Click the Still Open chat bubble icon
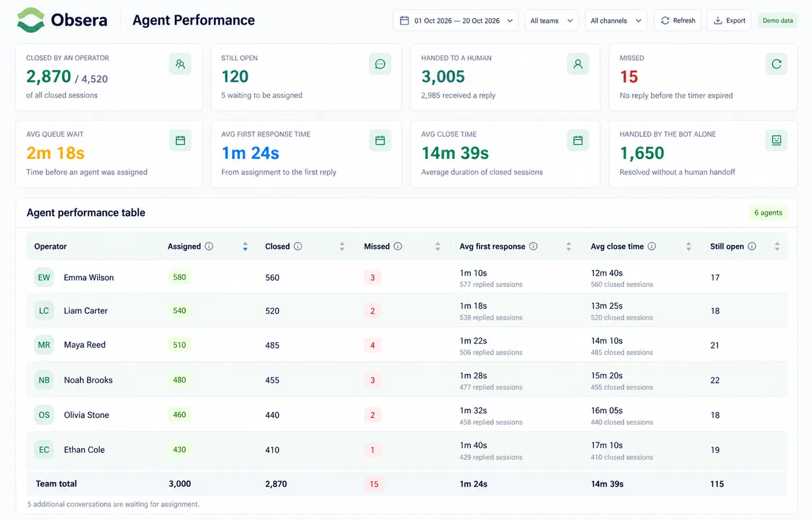This screenshot has height=520, width=812. tap(380, 64)
